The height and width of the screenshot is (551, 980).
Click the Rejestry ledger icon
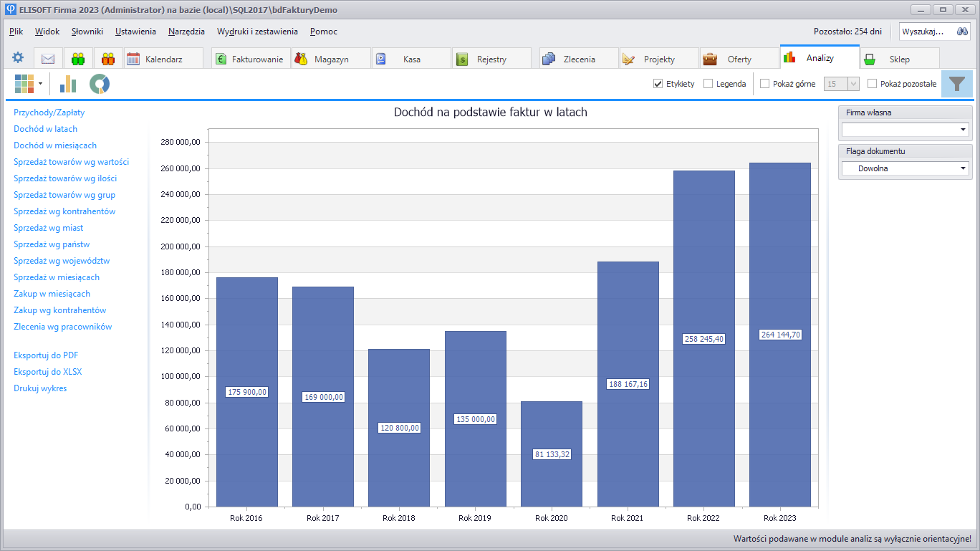point(461,59)
